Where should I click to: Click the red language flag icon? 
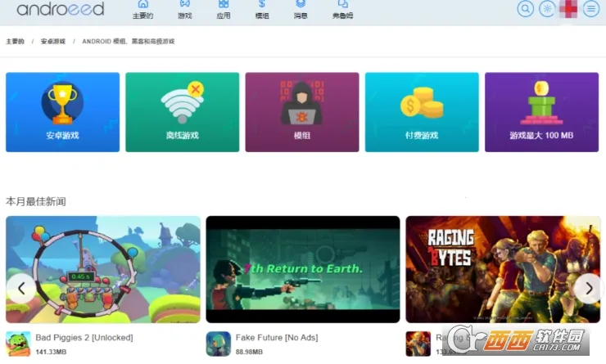(x=568, y=9)
